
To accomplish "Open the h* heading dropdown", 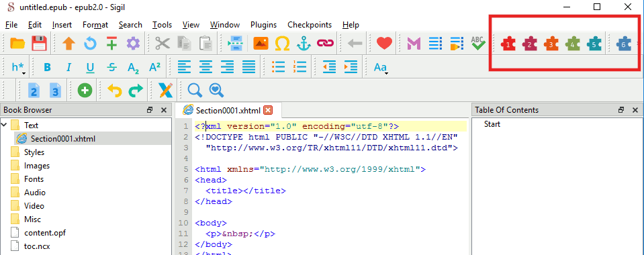I will coord(18,67).
